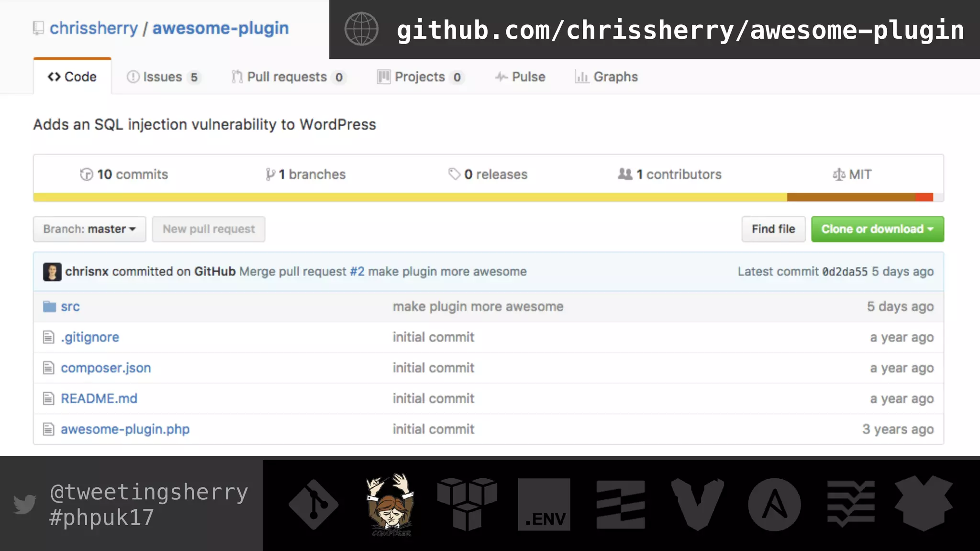Image resolution: width=980 pixels, height=551 pixels.
Task: Click the Issues count badge 5
Action: coord(194,77)
